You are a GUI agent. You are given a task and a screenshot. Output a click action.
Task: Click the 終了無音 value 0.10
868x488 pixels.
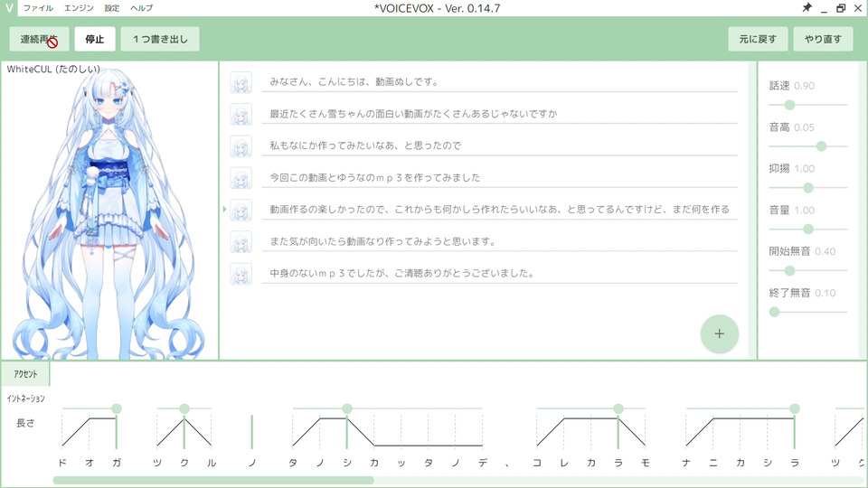click(825, 293)
